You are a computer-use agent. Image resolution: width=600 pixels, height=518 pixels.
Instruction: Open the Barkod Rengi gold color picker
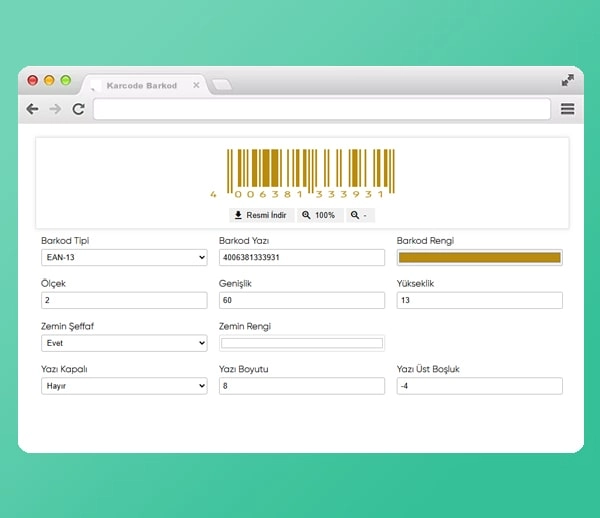479,257
